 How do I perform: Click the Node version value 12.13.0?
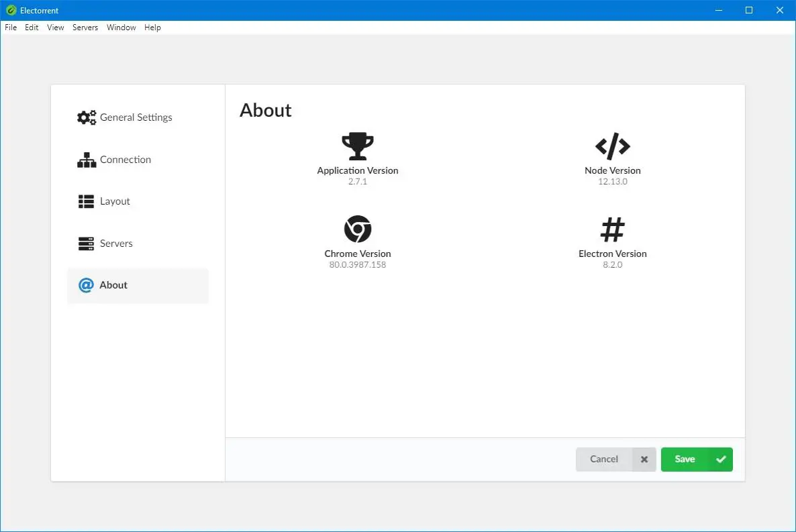(612, 182)
